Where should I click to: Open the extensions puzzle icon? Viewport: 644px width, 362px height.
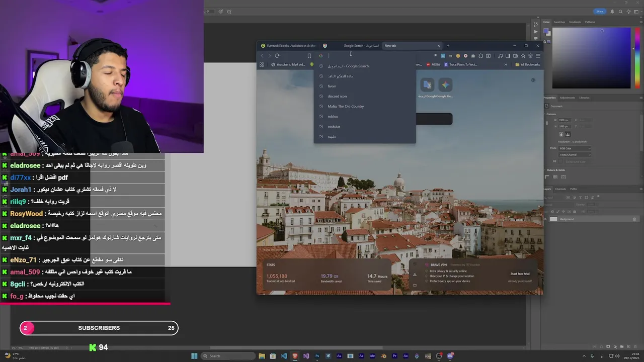[x=480, y=56]
